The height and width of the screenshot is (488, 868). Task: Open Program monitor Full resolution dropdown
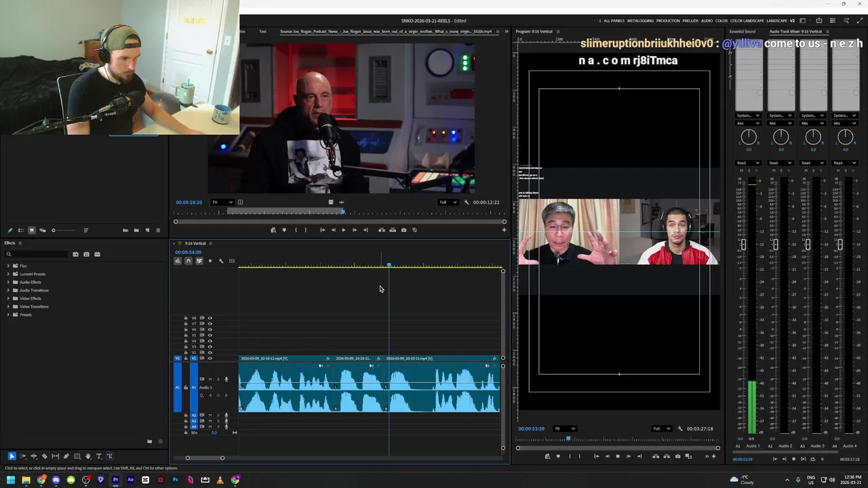pyautogui.click(x=661, y=428)
